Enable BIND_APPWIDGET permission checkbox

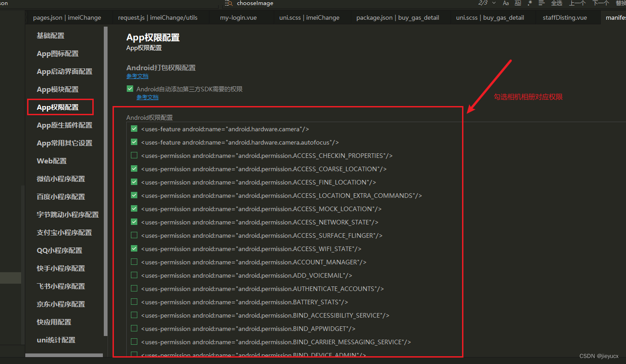click(x=134, y=329)
